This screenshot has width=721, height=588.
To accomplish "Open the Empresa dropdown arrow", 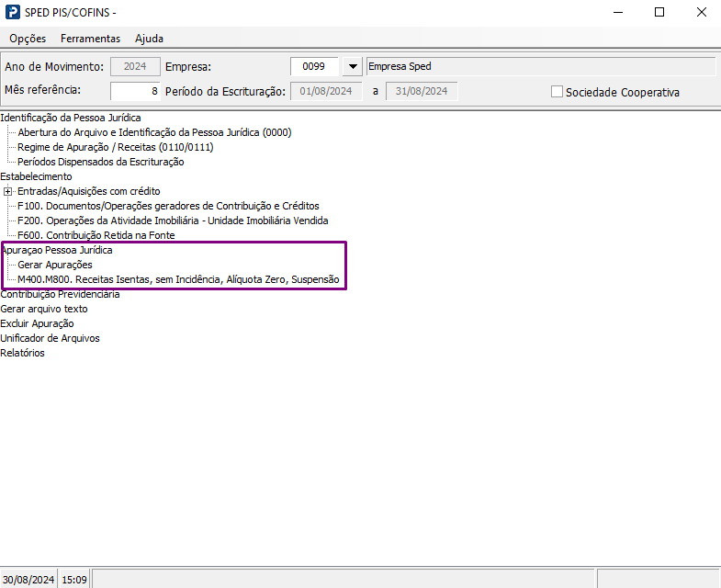I will [x=352, y=67].
